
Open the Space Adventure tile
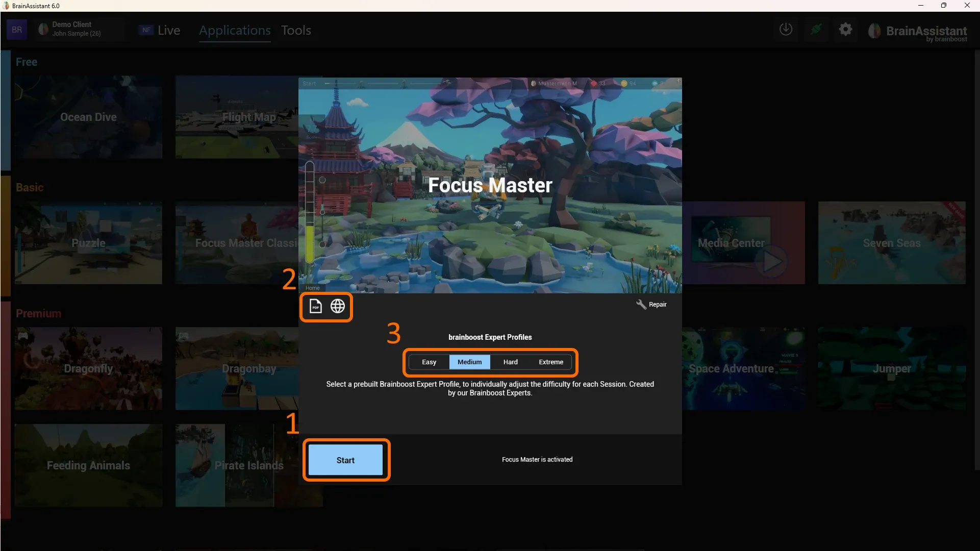pyautogui.click(x=744, y=368)
